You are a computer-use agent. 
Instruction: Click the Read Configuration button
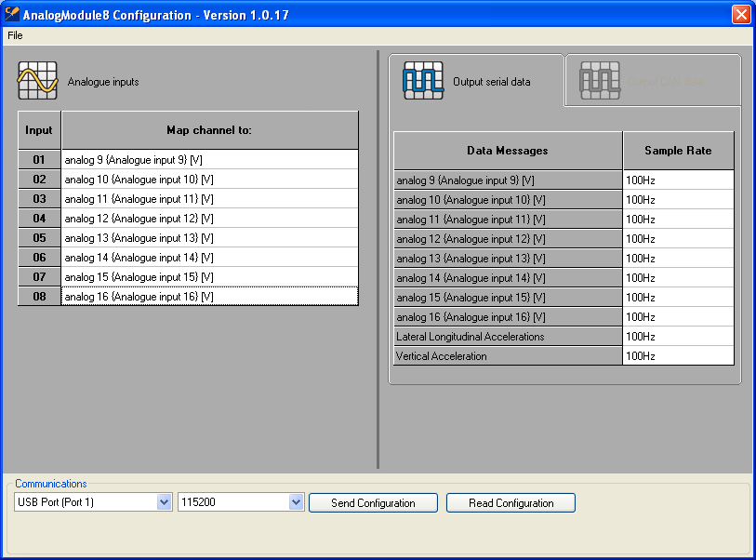[511, 503]
